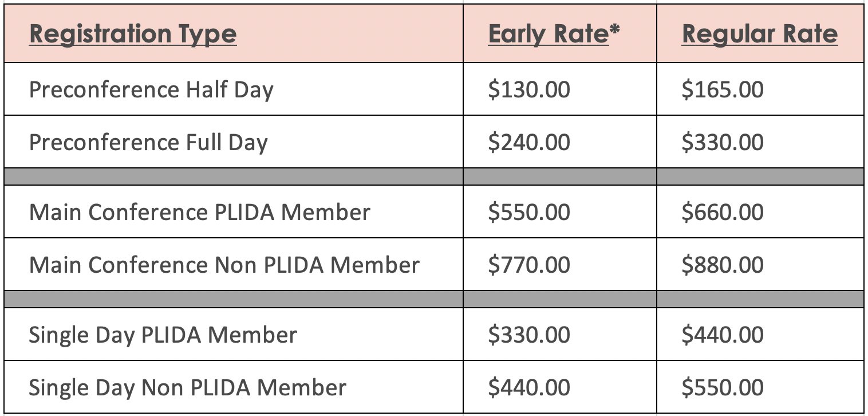Click the Early Rate column header
The width and height of the screenshot is (868, 416).
(x=549, y=34)
